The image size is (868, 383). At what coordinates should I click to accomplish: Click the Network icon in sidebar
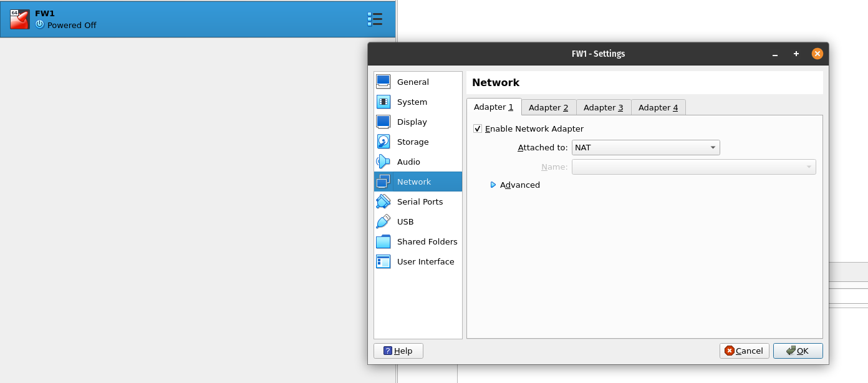[x=383, y=182]
